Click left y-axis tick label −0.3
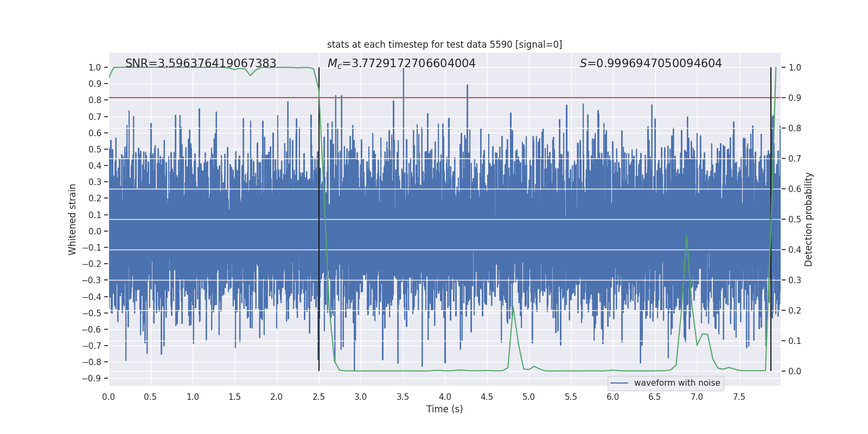This screenshot has width=868, height=434. tap(92, 280)
